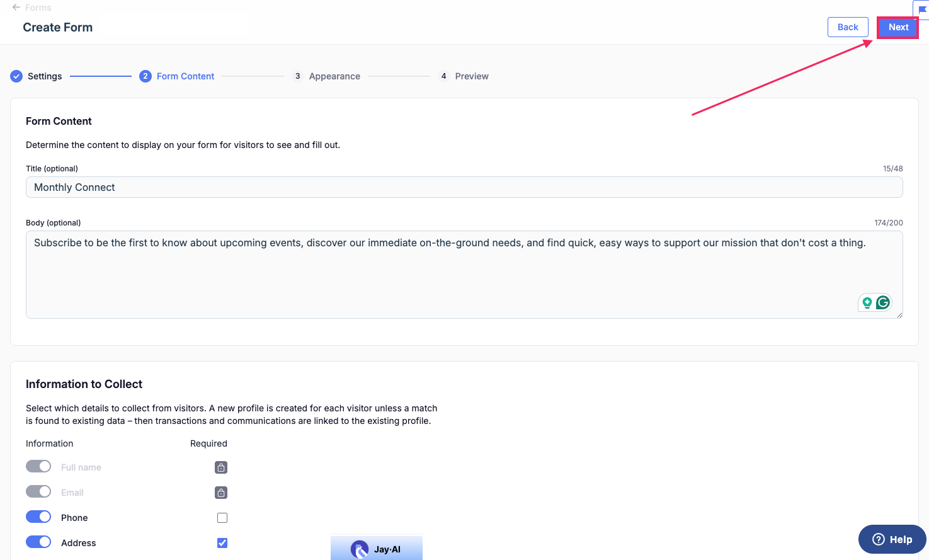Click the Address label
Image resolution: width=929 pixels, height=560 pixels.
[x=79, y=543]
